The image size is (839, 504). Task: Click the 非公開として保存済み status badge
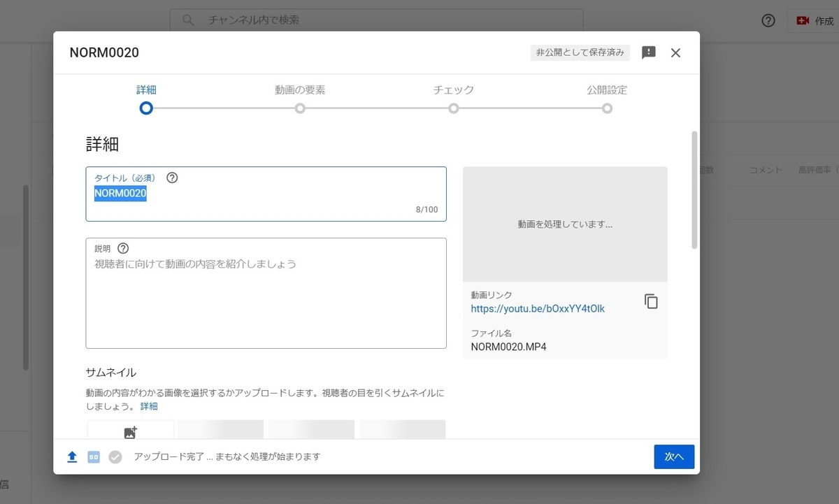point(580,52)
